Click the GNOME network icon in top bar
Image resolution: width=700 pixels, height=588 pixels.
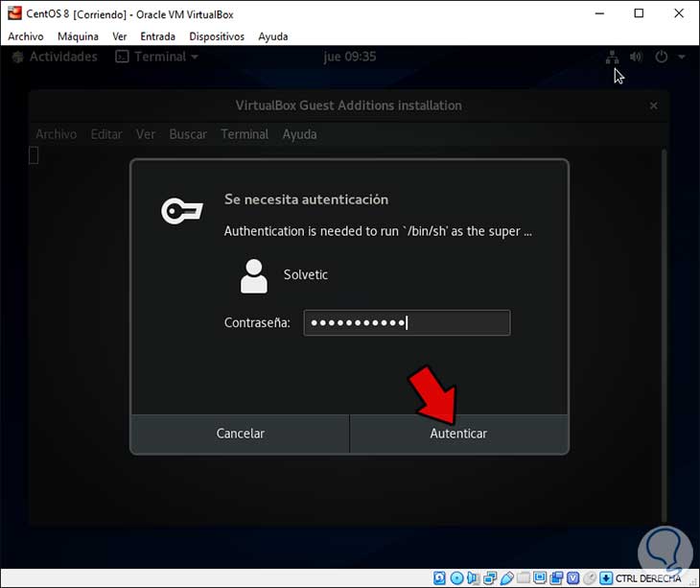pyautogui.click(x=612, y=58)
